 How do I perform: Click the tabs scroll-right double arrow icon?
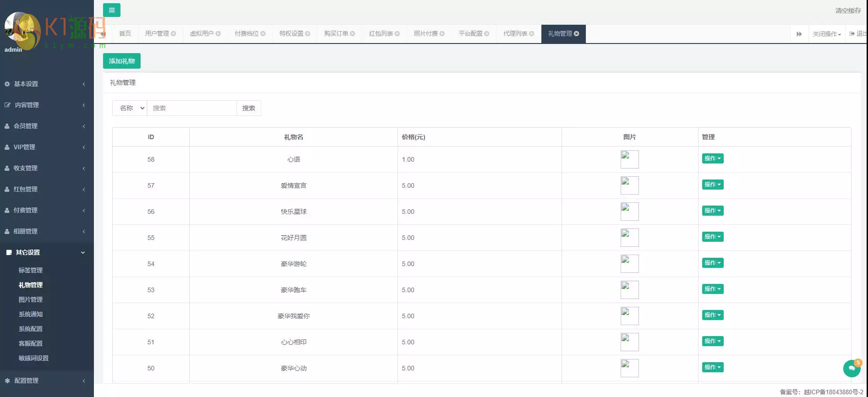pyautogui.click(x=799, y=34)
